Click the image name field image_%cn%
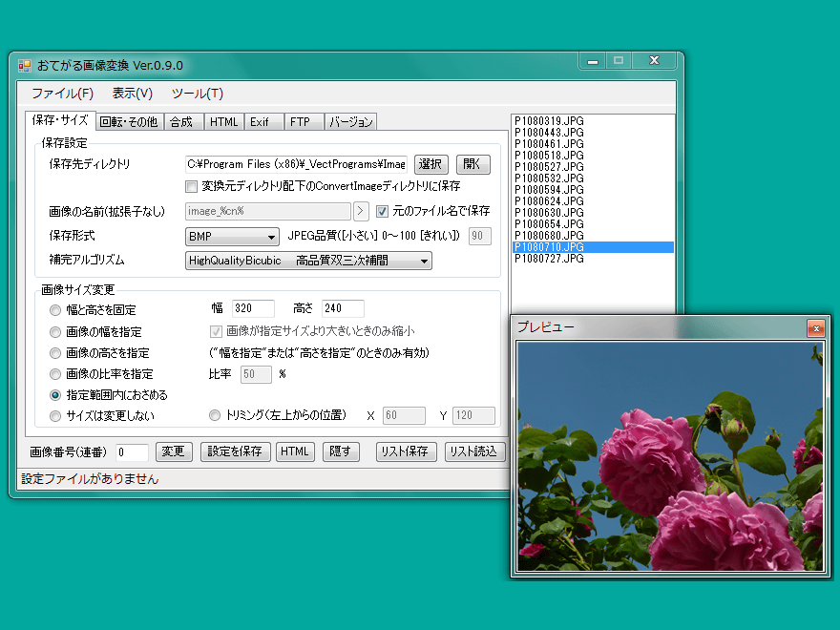 [x=268, y=211]
